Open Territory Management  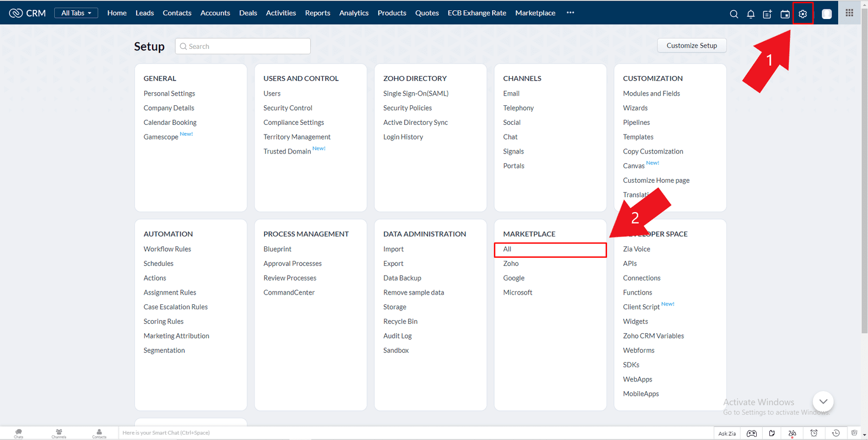point(297,137)
